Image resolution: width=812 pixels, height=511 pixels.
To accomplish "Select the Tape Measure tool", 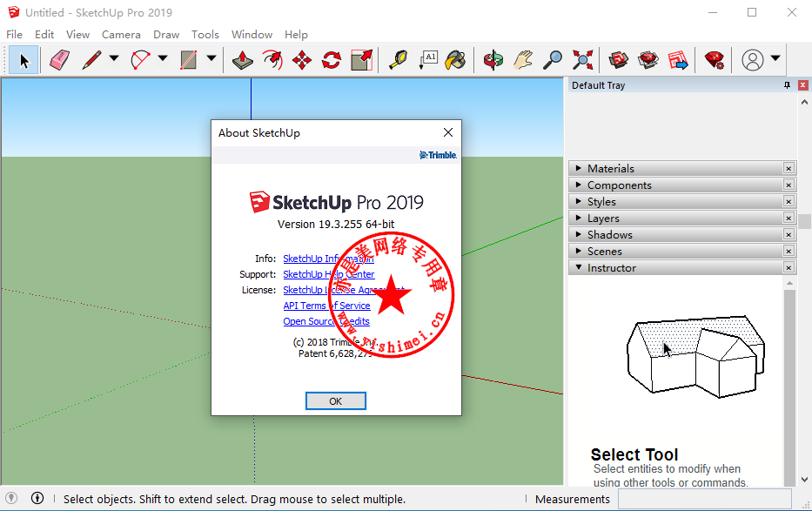I will click(399, 60).
